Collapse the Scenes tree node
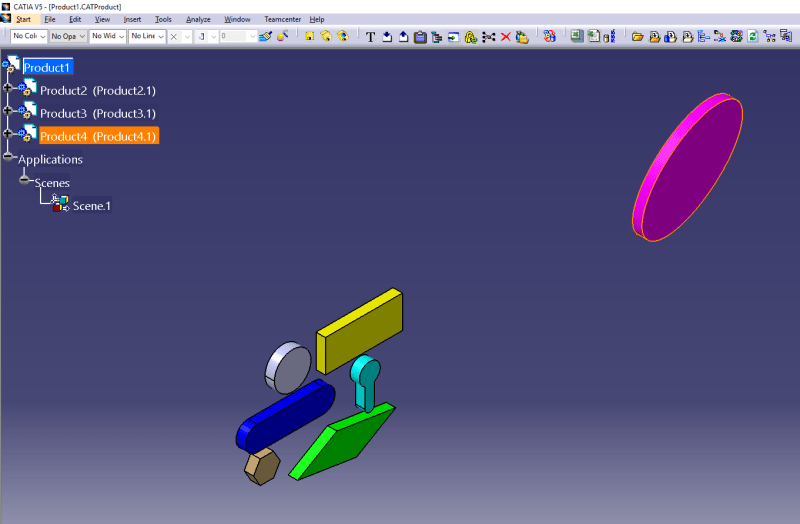This screenshot has width=800, height=524. 24,180
